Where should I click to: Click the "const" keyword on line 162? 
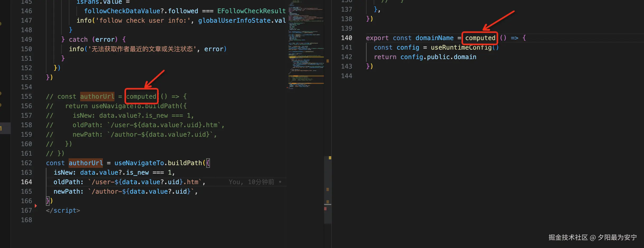point(55,163)
